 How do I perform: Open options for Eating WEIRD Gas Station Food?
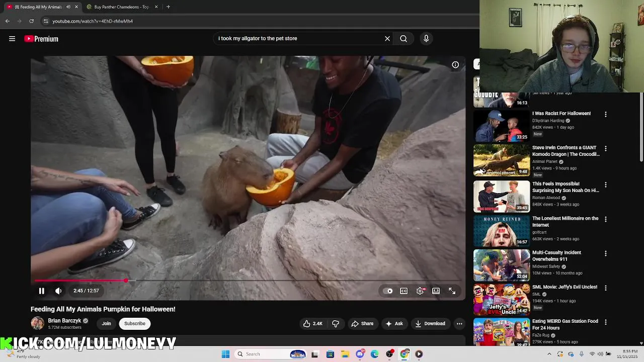coord(606,322)
